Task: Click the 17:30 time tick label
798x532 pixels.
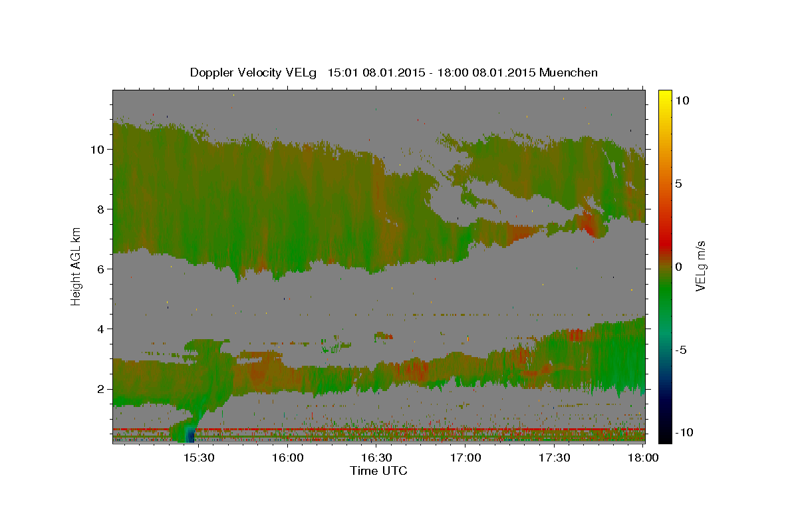Action: [x=554, y=458]
